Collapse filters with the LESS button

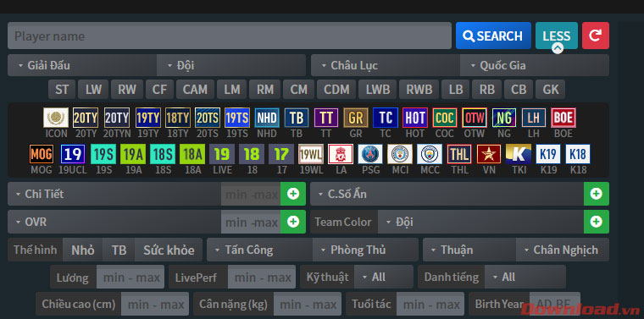point(557,36)
